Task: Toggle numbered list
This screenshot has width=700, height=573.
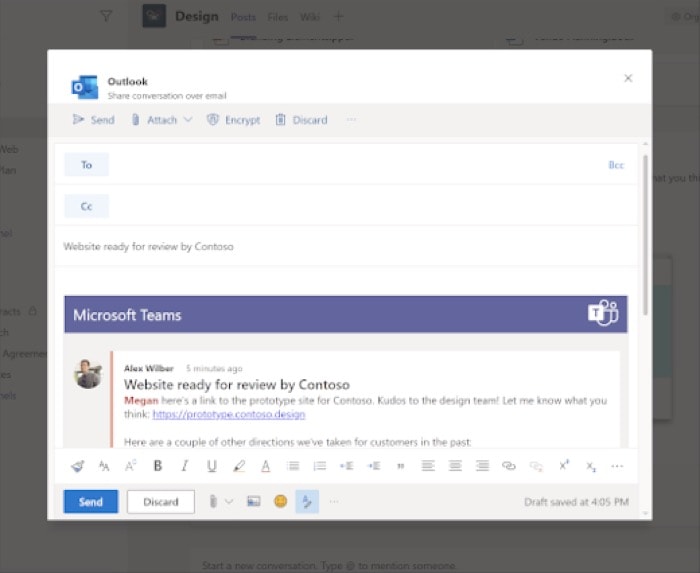Action: coord(320,466)
